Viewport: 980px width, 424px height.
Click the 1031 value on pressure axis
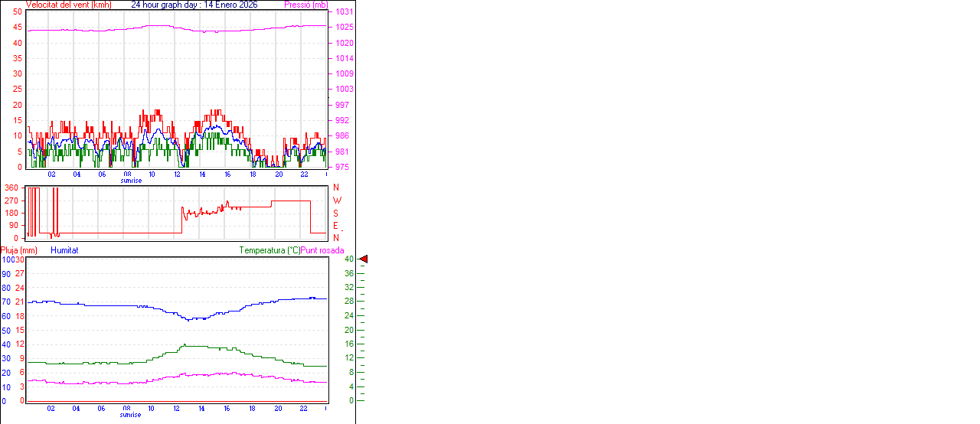pos(344,11)
